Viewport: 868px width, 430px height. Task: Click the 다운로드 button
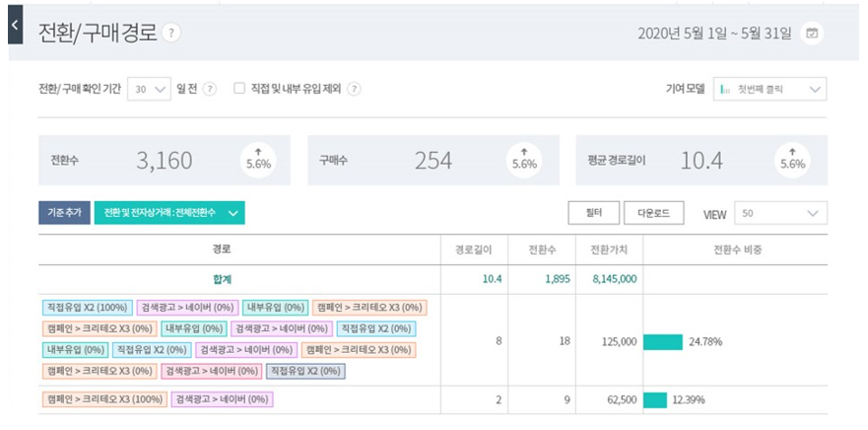pyautogui.click(x=653, y=213)
